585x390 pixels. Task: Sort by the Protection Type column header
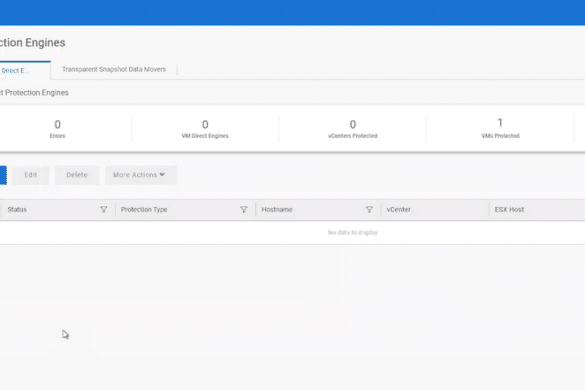(144, 210)
